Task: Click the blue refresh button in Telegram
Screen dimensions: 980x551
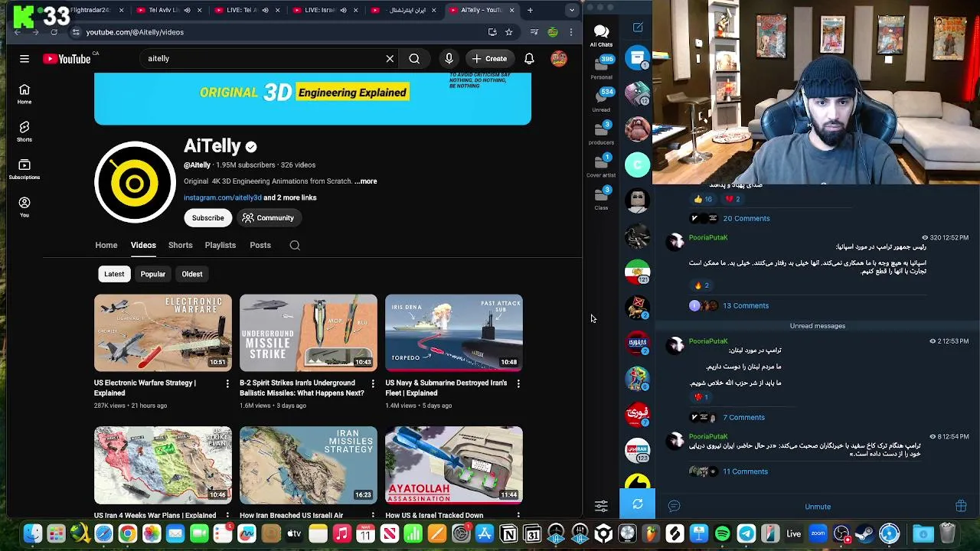Action: pos(638,504)
